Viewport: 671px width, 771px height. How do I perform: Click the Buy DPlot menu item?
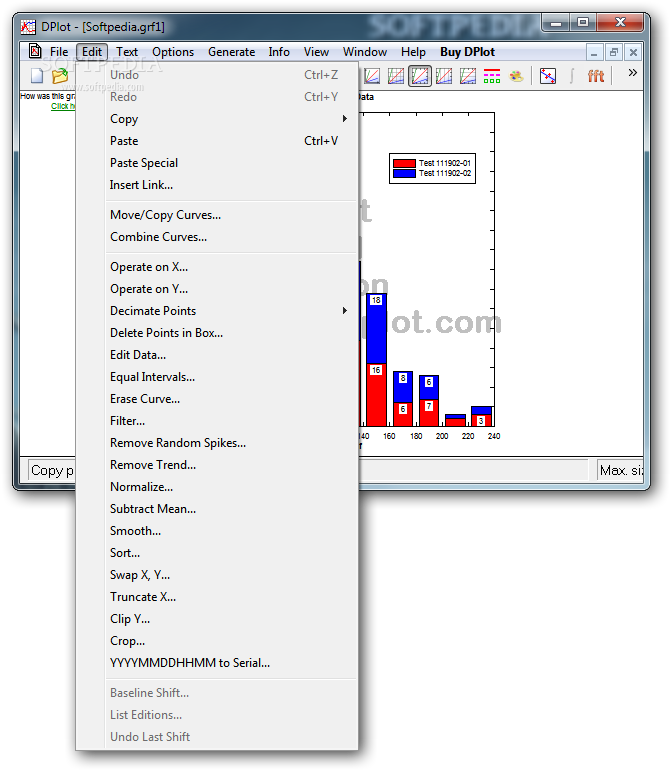[467, 52]
